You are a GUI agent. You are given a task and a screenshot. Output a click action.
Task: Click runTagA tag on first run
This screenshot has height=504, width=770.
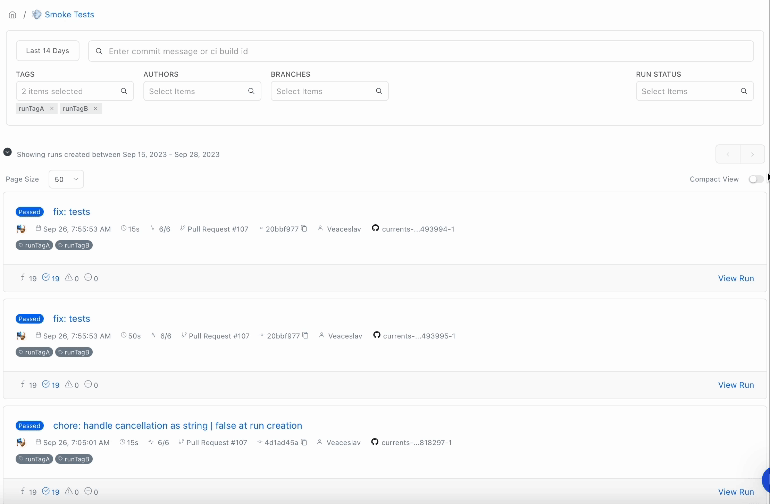(x=34, y=245)
